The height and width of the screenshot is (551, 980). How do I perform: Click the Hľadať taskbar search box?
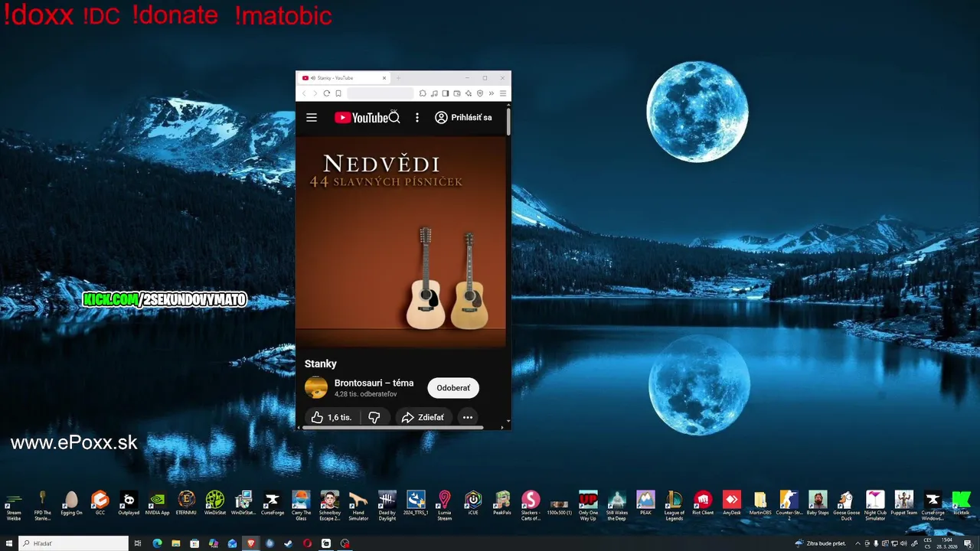[x=73, y=543]
